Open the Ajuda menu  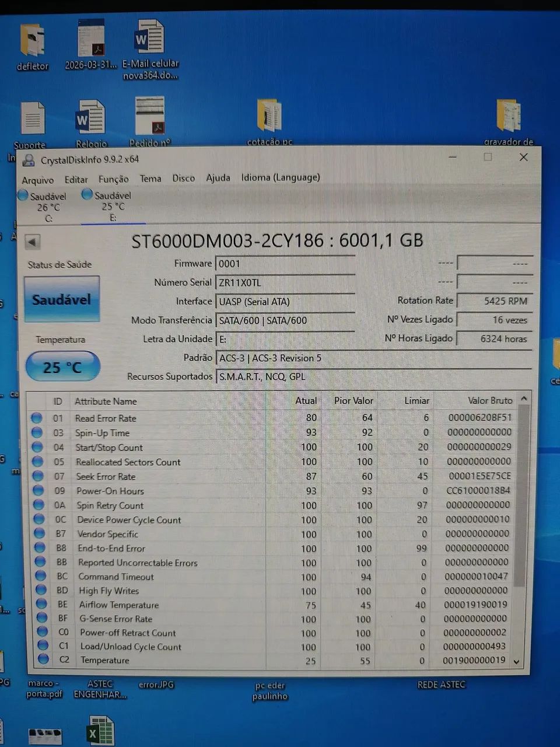218,177
